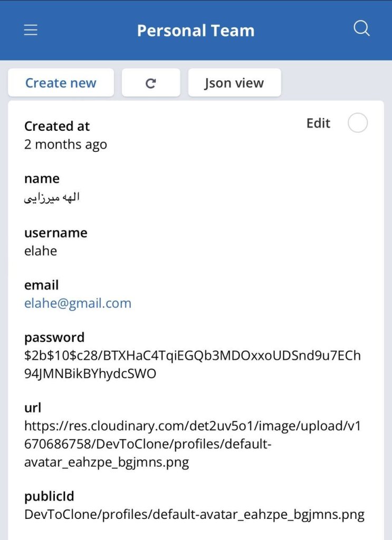Click the '2 months ago' timestamp
The height and width of the screenshot is (540, 392).
[65, 144]
